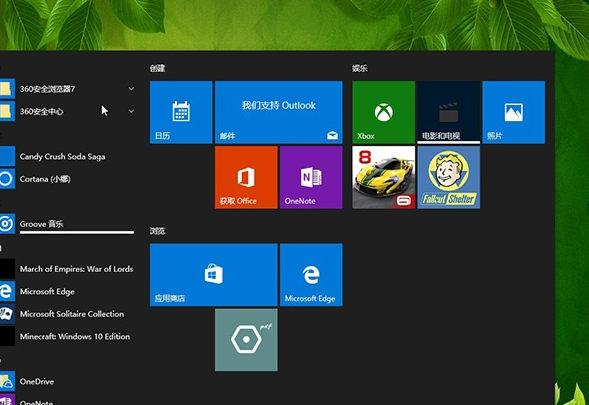Open 360安全浏览器7 folder icon in app list
Screen dimensions: 589x405
tap(6, 89)
